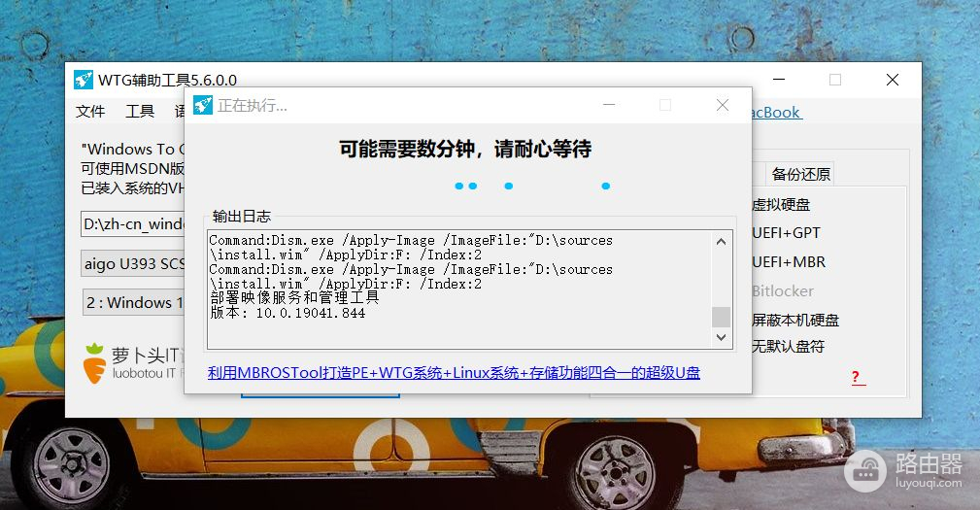Viewport: 980px width, 510px height.
Task: Click the 萝卜头IT carrot logo
Action: click(94, 363)
